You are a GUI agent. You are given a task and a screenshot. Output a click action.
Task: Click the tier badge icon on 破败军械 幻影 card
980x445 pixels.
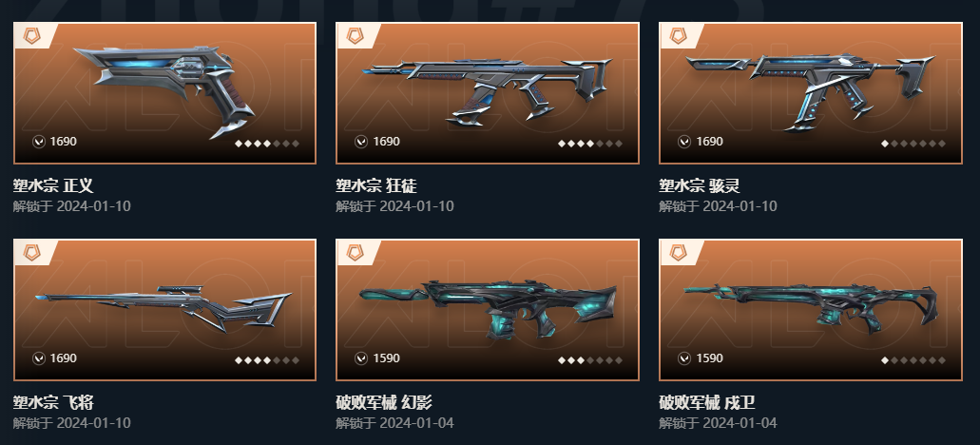point(355,253)
